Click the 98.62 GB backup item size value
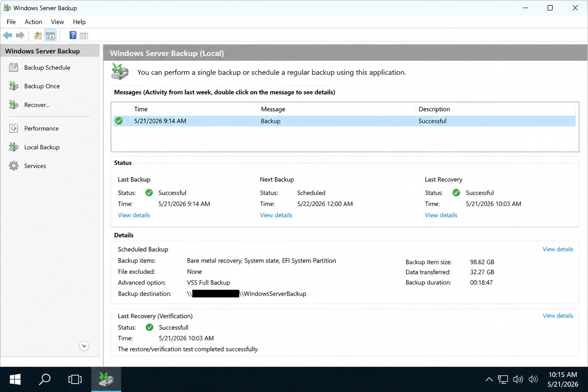The image size is (588, 392). click(482, 262)
